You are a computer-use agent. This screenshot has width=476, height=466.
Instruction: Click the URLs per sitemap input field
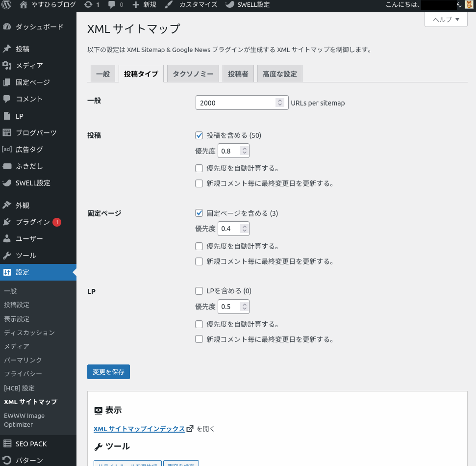(235, 103)
